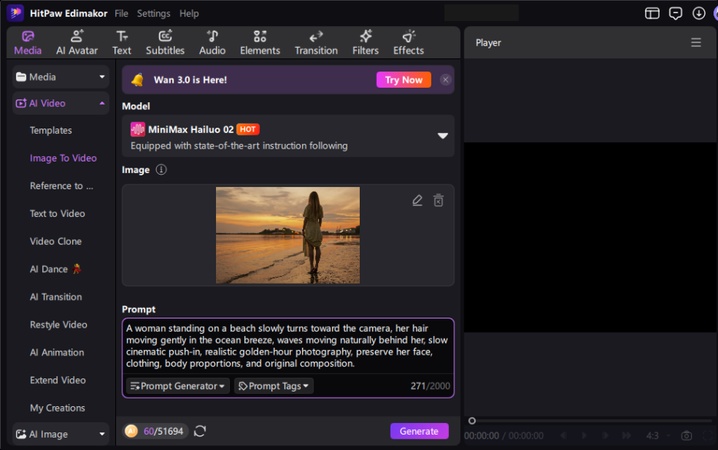The height and width of the screenshot is (450, 718).
Task: Open the Transition tab
Action: [316, 43]
